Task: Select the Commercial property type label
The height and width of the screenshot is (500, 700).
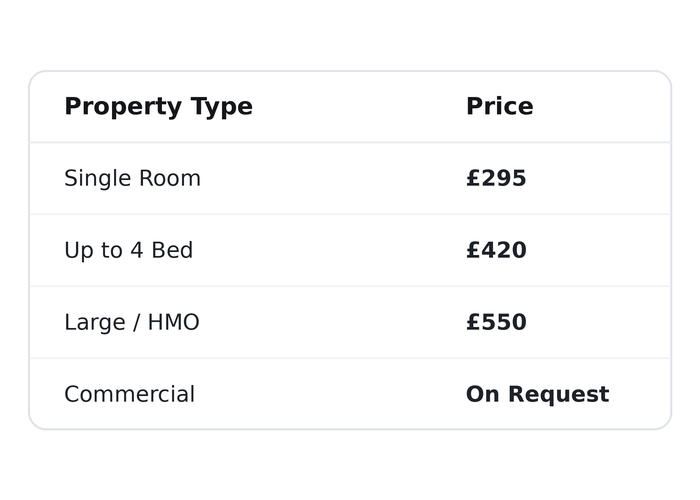Action: point(129,394)
